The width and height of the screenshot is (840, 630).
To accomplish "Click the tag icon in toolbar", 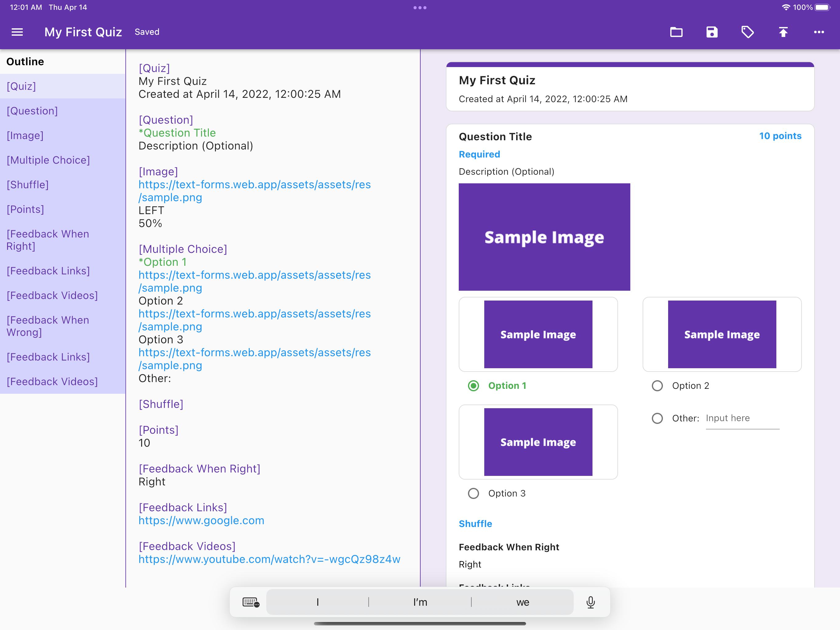I will 747,32.
